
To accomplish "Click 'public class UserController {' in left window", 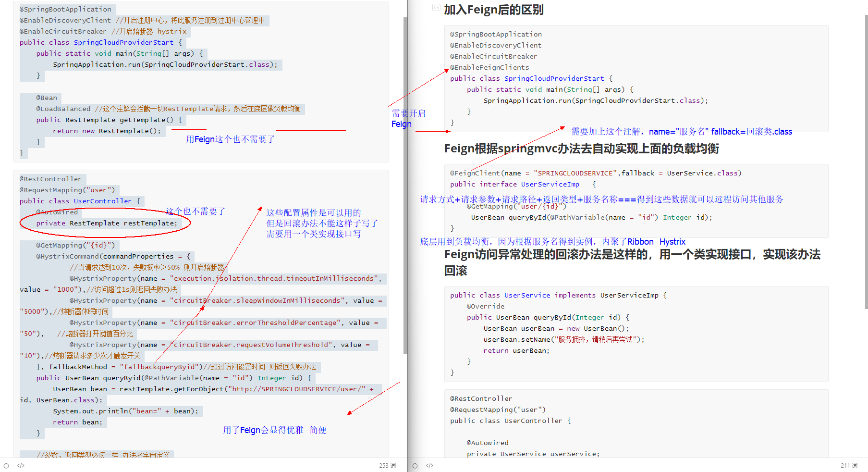I will click(80, 201).
